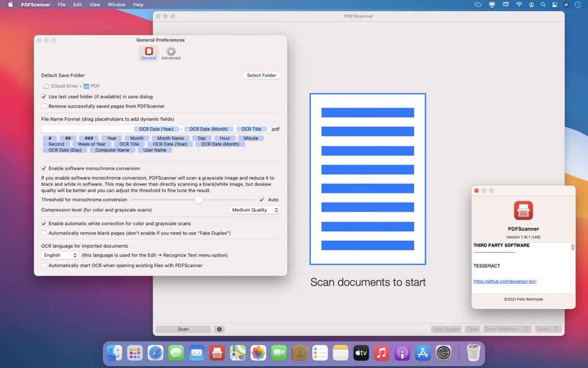This screenshot has height=368, width=588.
Task: Click the Save button in the PDFScanner window
Action: pyautogui.click(x=542, y=330)
